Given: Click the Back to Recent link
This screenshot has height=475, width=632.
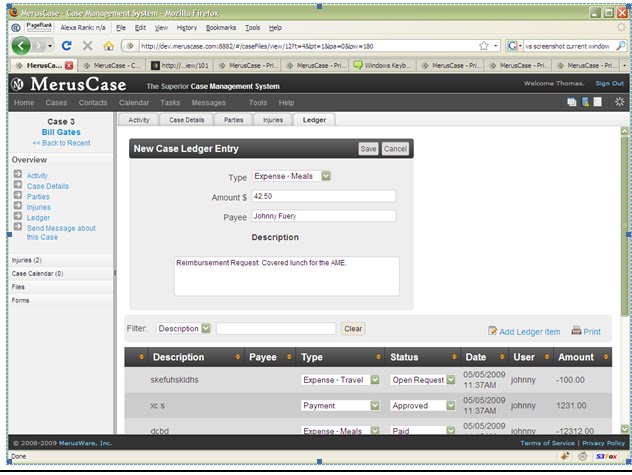Looking at the screenshot, I should [62, 143].
